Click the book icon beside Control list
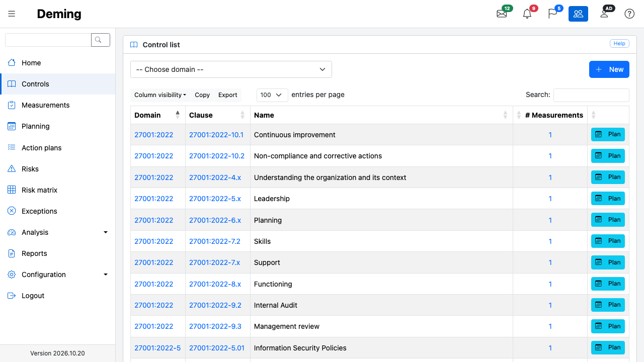 click(134, 45)
